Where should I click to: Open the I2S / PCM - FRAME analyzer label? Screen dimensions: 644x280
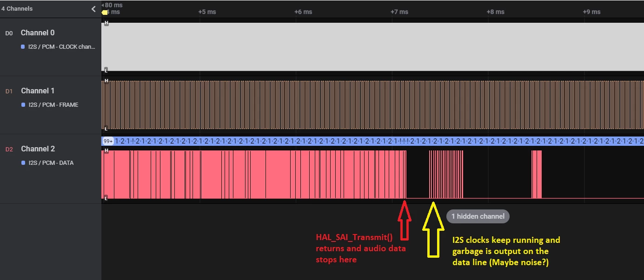(53, 105)
